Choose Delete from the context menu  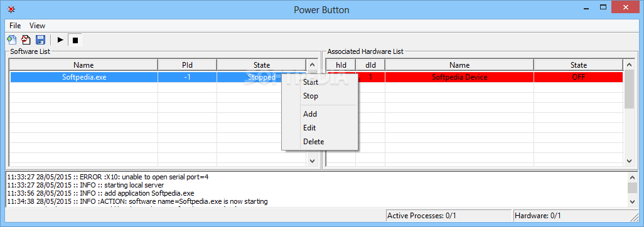click(319, 142)
